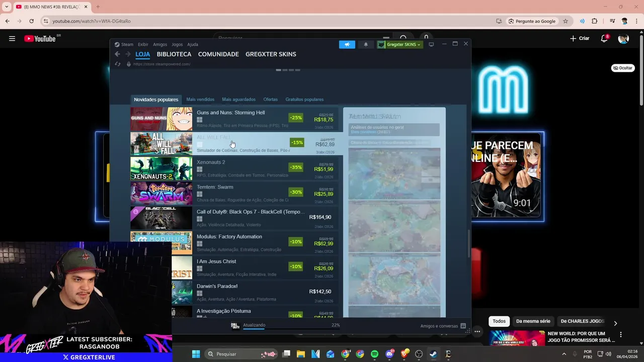
Task: Click the Call of Duty download icon in Steam footer
Action: (x=235, y=326)
